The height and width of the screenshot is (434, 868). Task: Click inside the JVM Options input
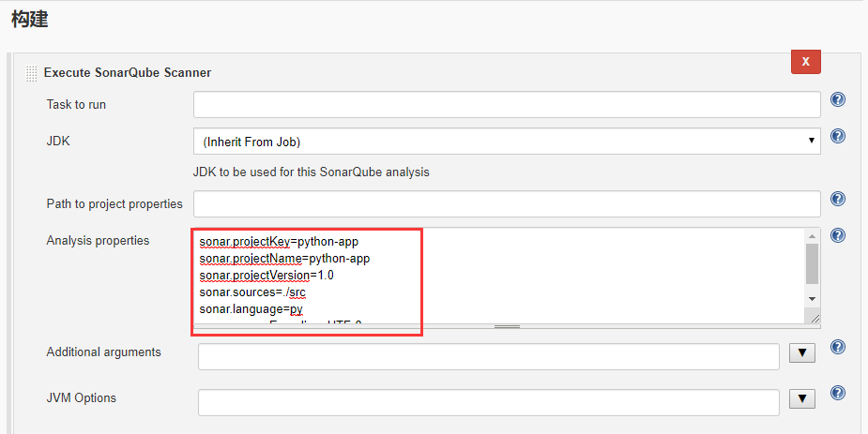(488, 402)
